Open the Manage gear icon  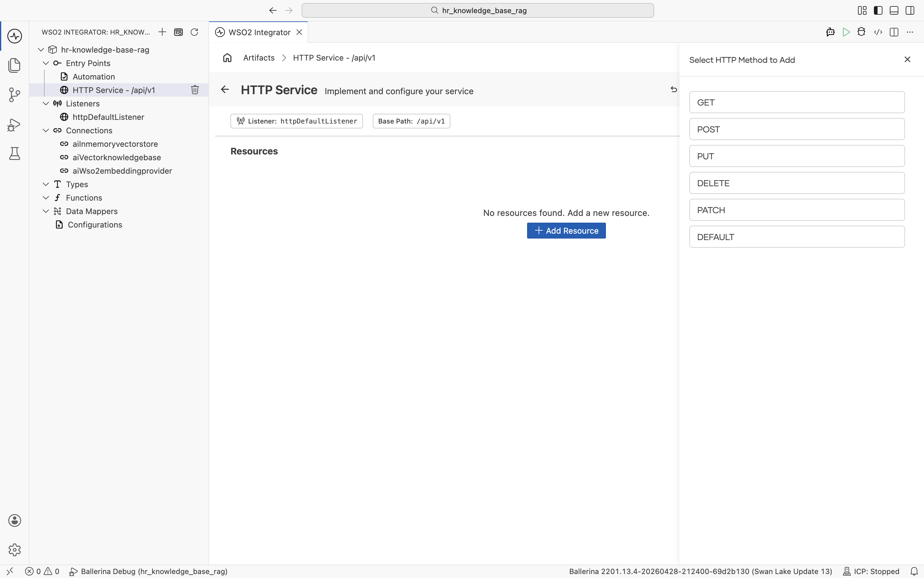click(x=14, y=550)
